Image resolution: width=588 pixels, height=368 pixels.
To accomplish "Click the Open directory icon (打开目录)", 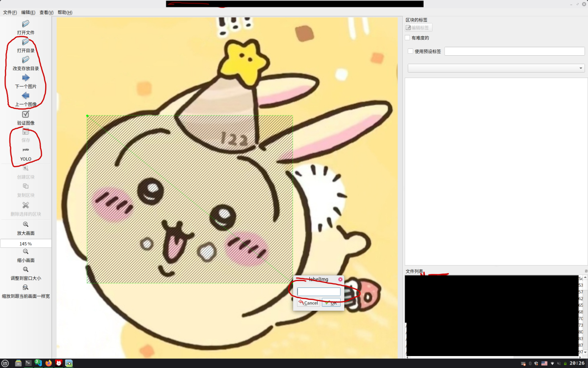I will [25, 45].
